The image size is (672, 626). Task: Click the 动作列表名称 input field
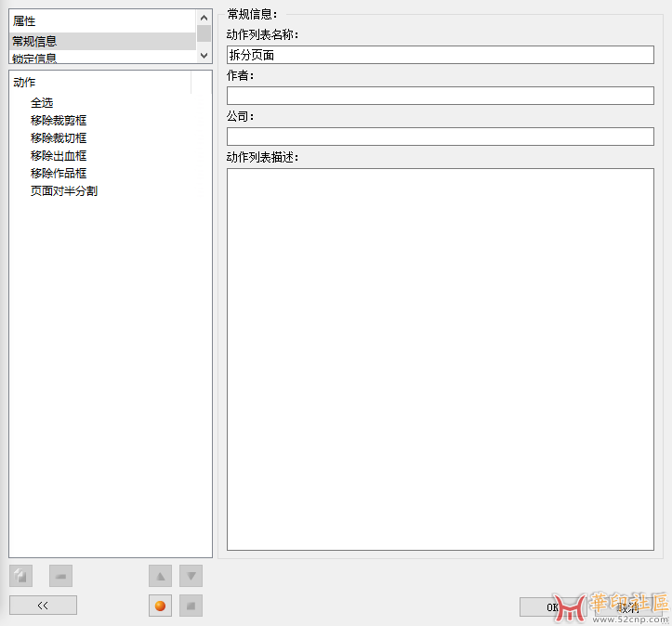(440, 55)
